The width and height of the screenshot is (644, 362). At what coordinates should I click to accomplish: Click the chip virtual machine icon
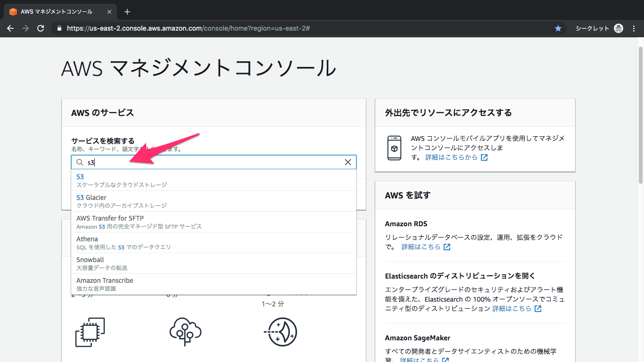(x=90, y=332)
